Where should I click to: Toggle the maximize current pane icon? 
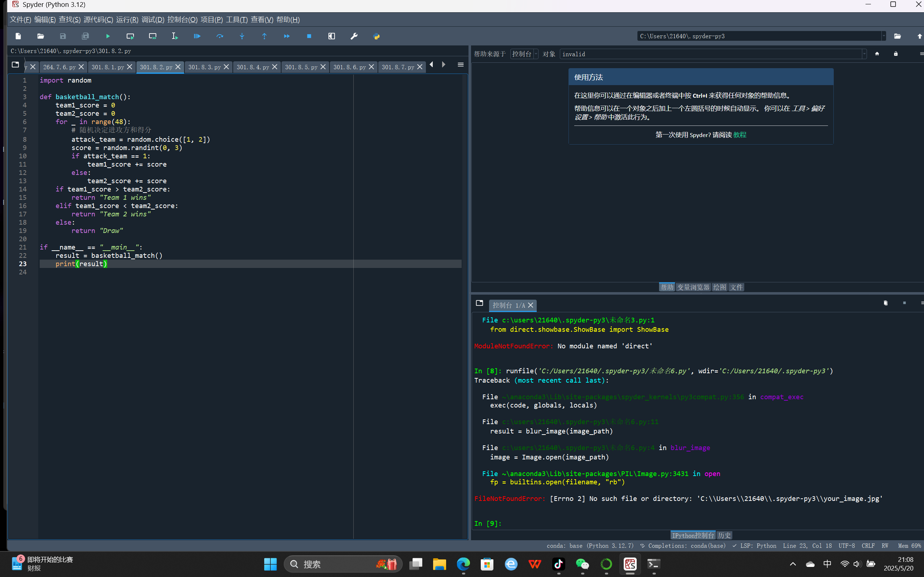click(331, 36)
